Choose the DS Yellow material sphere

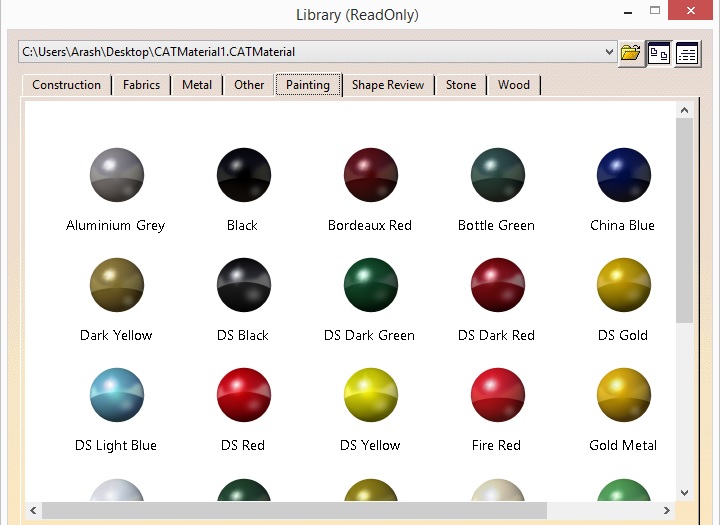pyautogui.click(x=370, y=394)
